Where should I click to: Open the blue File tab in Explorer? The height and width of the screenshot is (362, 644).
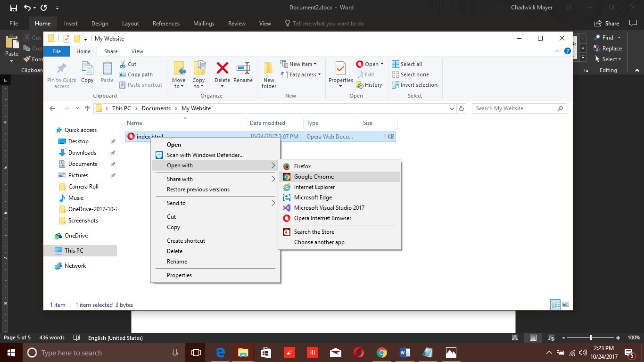click(x=57, y=51)
